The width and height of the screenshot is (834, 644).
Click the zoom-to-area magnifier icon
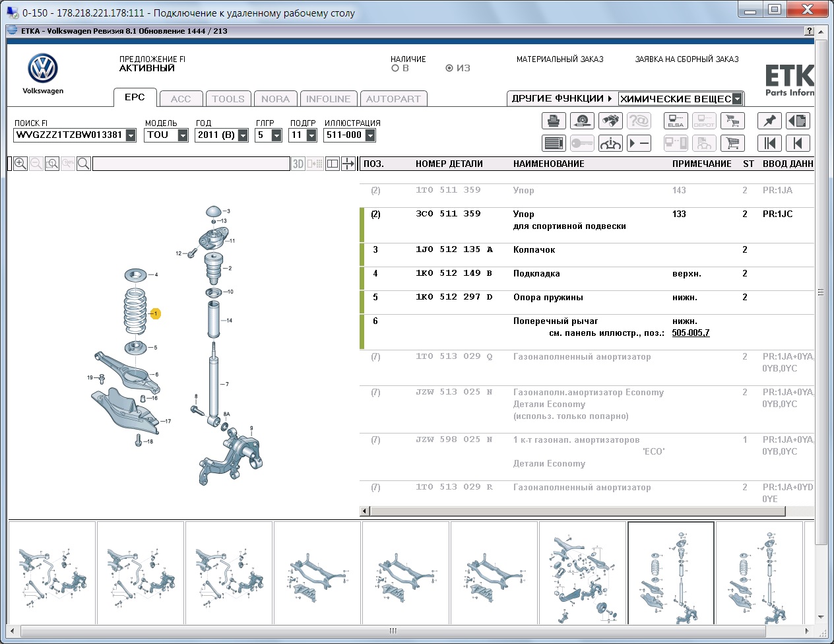(52, 164)
